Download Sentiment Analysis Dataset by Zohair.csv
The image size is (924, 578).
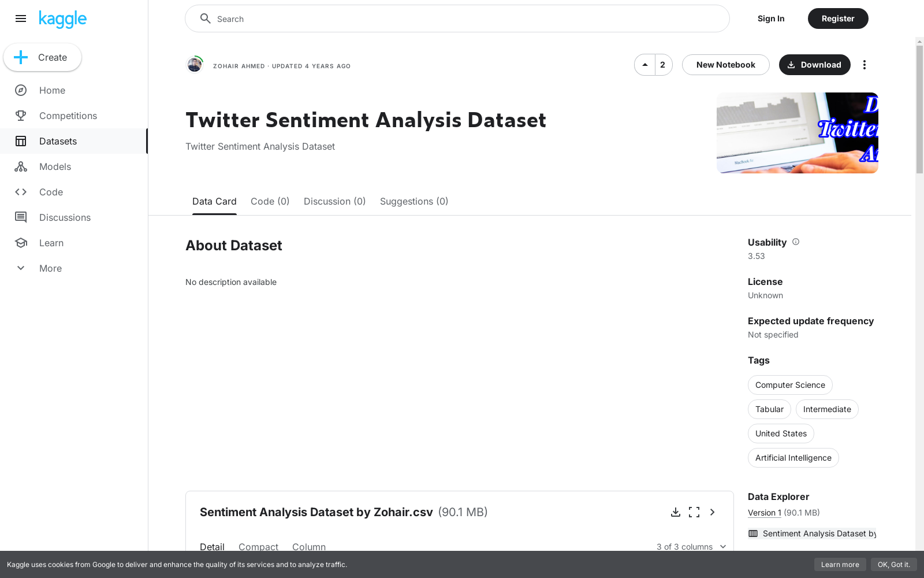click(x=676, y=512)
